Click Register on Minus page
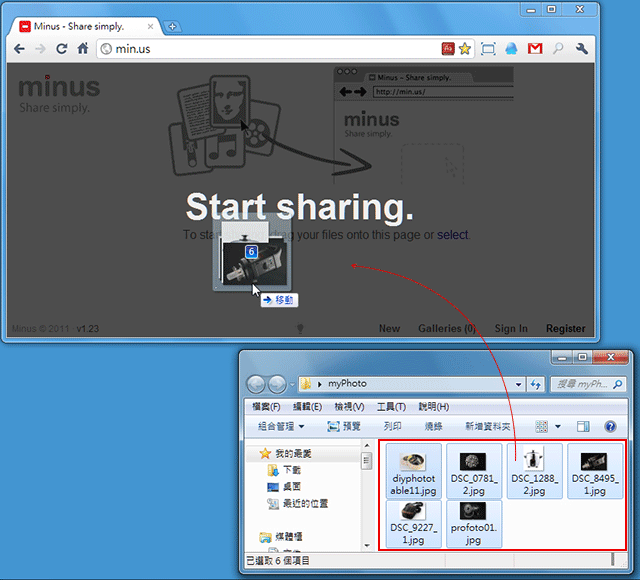 pos(565,329)
